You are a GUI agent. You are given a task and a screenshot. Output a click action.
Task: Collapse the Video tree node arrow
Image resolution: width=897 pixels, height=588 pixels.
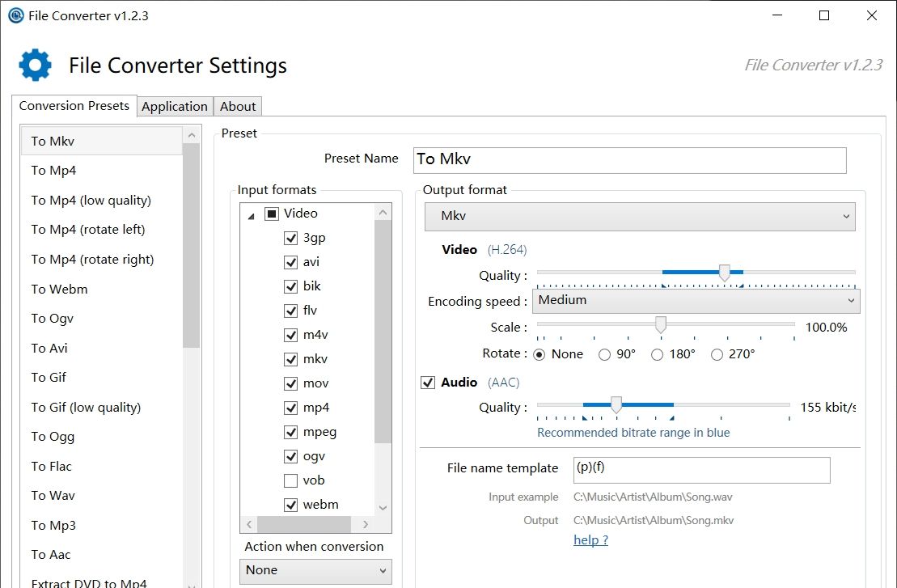coord(251,215)
